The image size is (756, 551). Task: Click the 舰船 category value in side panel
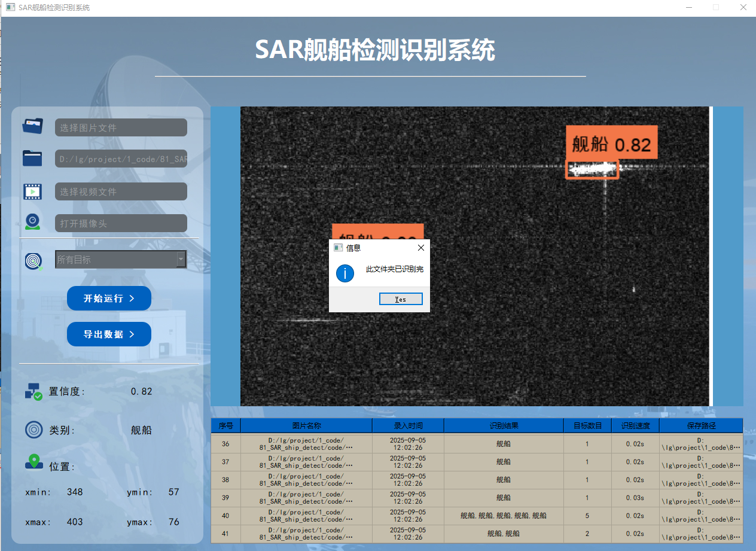click(141, 430)
